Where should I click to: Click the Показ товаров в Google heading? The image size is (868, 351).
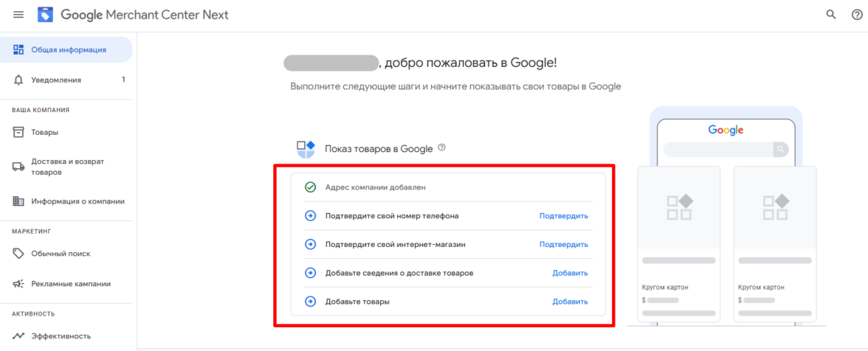point(379,149)
